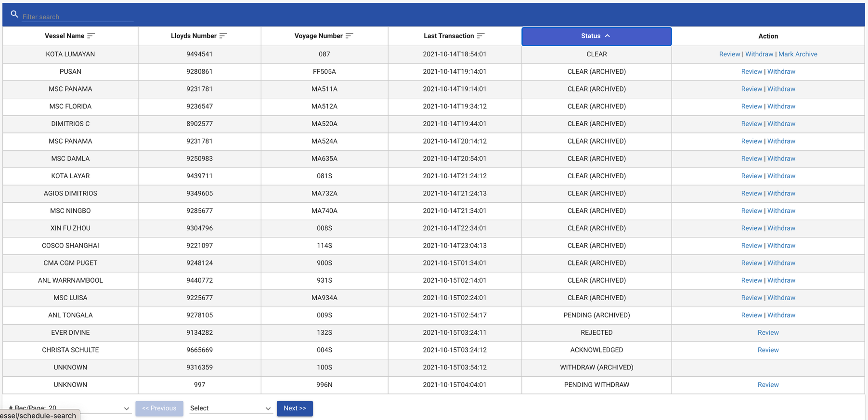Viewport: 868px width, 420px height.
Task: Review the MSC NINGBO record
Action: [751, 210]
